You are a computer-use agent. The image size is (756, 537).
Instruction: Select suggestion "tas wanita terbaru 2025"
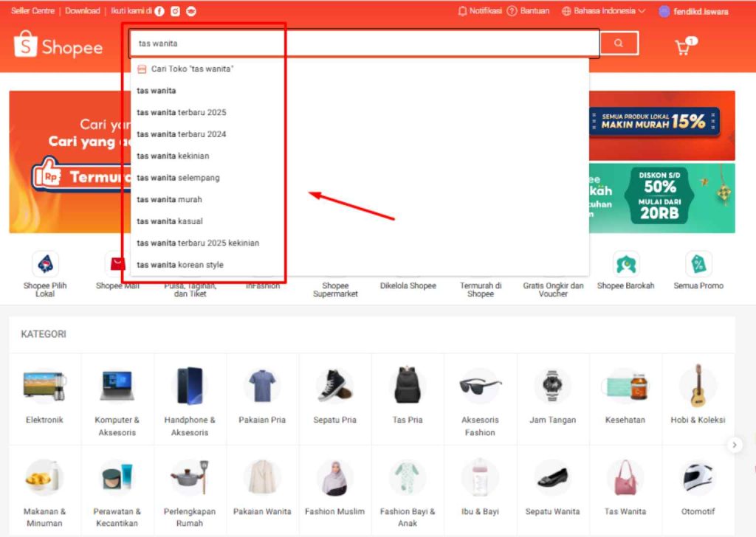[360, 112]
